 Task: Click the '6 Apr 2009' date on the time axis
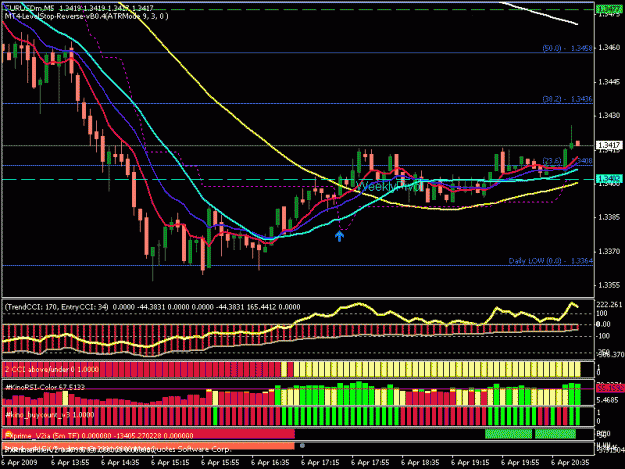click(x=20, y=463)
